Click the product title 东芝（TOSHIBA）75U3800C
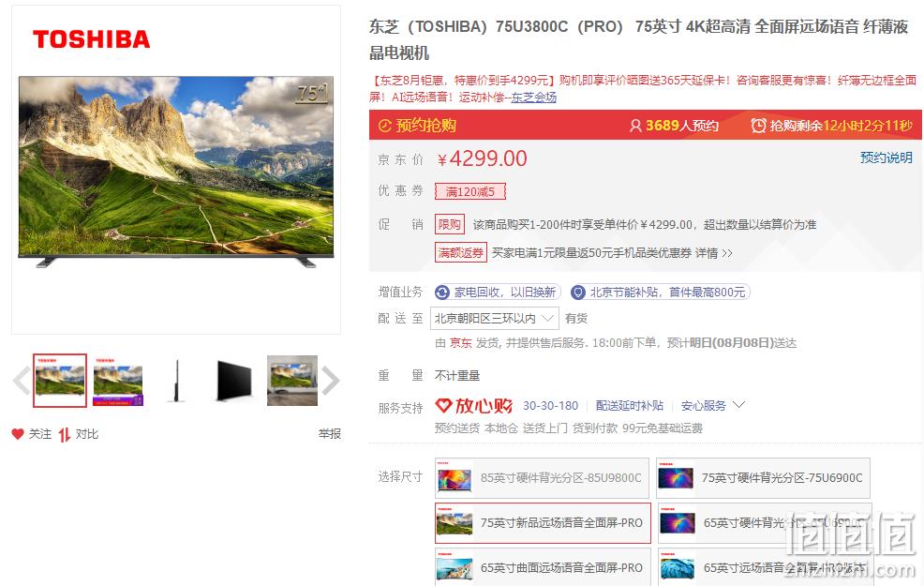The width and height of the screenshot is (924, 586). pos(638,39)
